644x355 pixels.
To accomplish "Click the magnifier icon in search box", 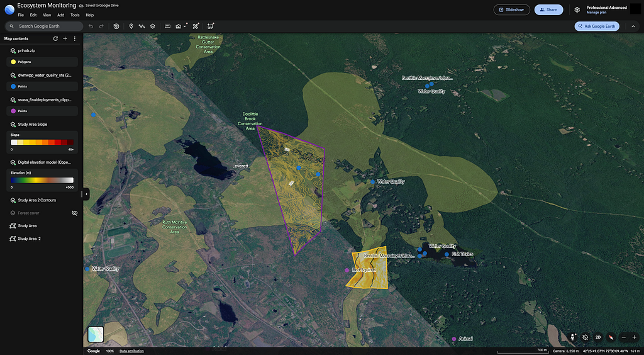I will (x=11, y=26).
